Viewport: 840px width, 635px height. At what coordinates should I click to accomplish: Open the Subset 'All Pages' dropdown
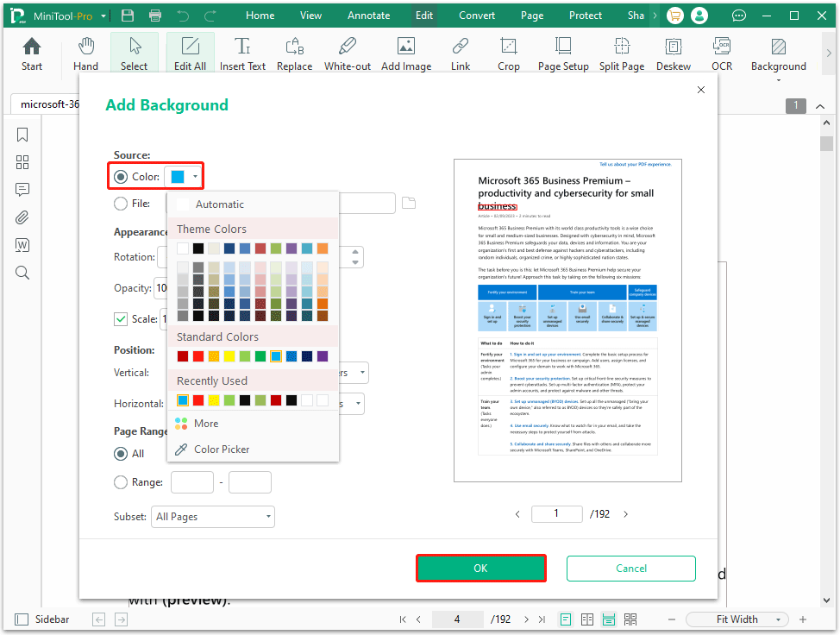click(x=212, y=516)
